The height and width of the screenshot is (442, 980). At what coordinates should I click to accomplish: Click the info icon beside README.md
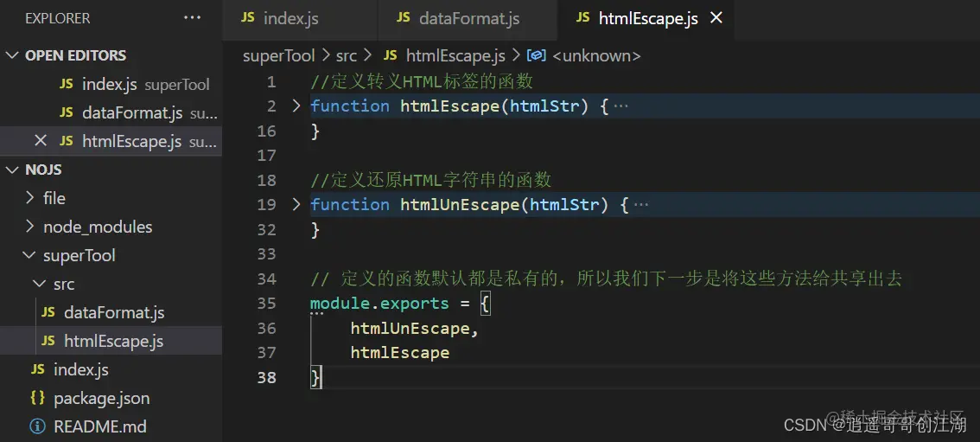[x=37, y=427]
